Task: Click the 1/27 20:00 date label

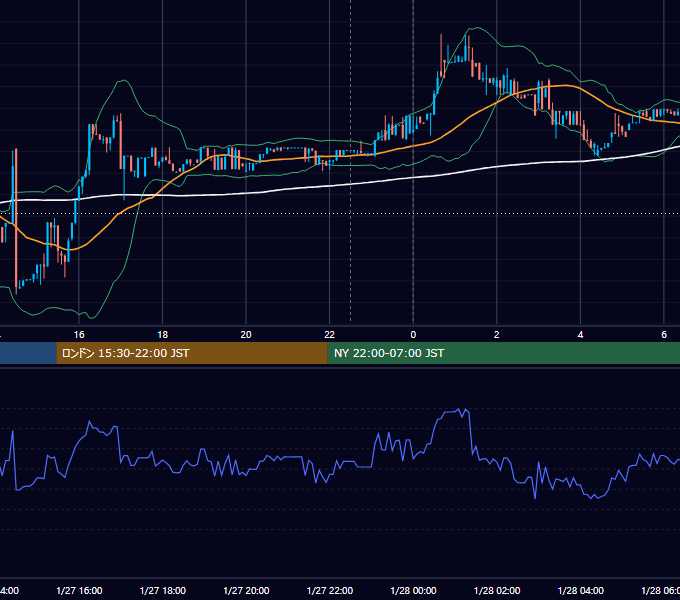Action: coord(246,590)
